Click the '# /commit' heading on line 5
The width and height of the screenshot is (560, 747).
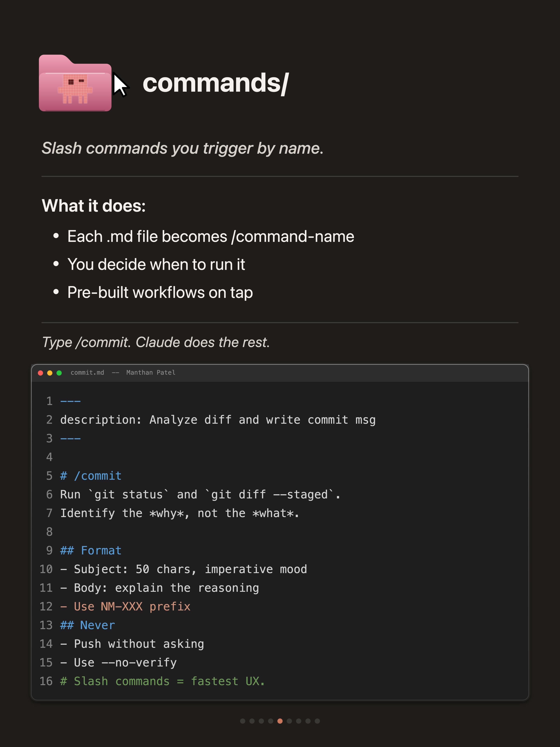pyautogui.click(x=91, y=476)
